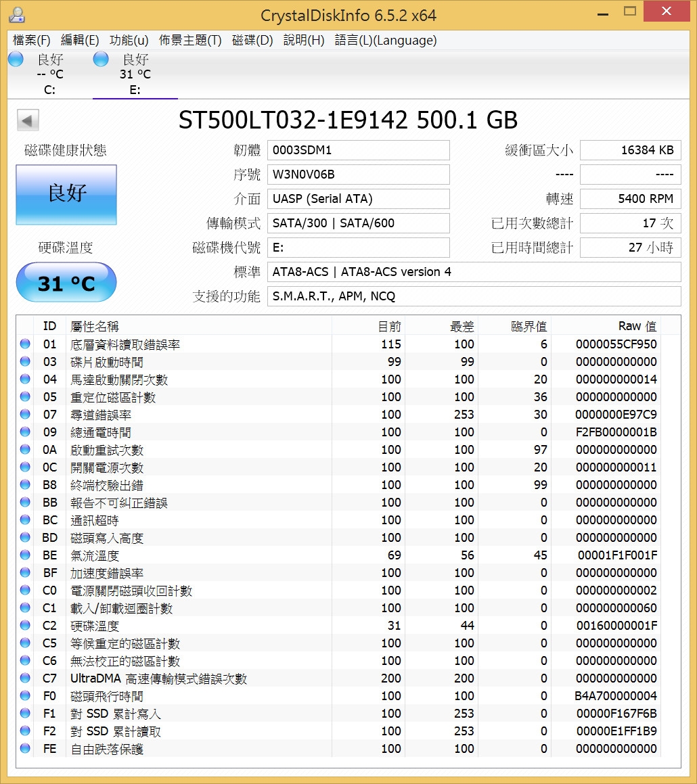Click status icon for attribute 07
The width and height of the screenshot is (697, 784).
(25, 415)
